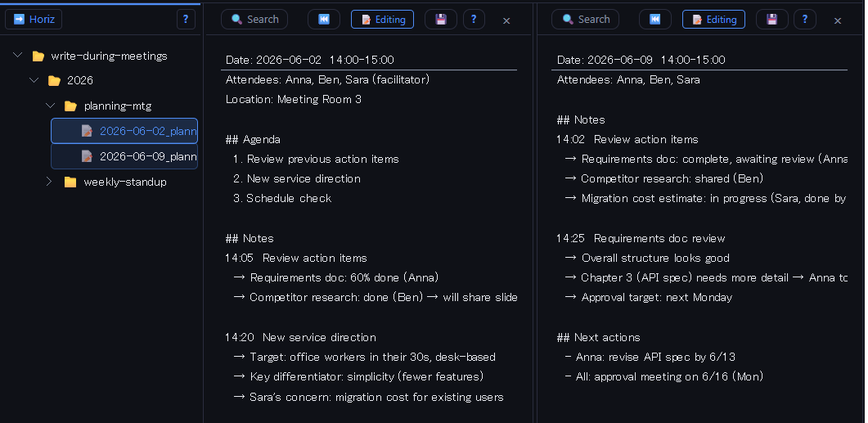Expand the weekly-standup folder
This screenshot has width=868, height=423.
(49, 182)
